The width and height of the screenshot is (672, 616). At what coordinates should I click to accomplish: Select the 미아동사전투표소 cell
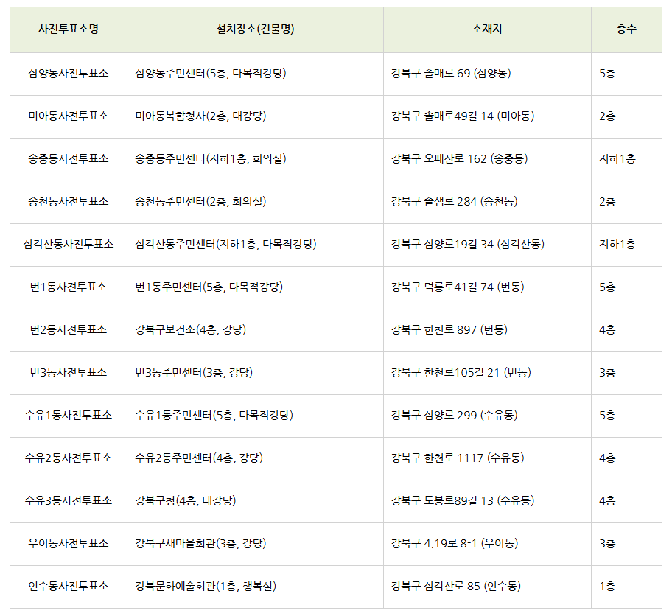pos(69,116)
